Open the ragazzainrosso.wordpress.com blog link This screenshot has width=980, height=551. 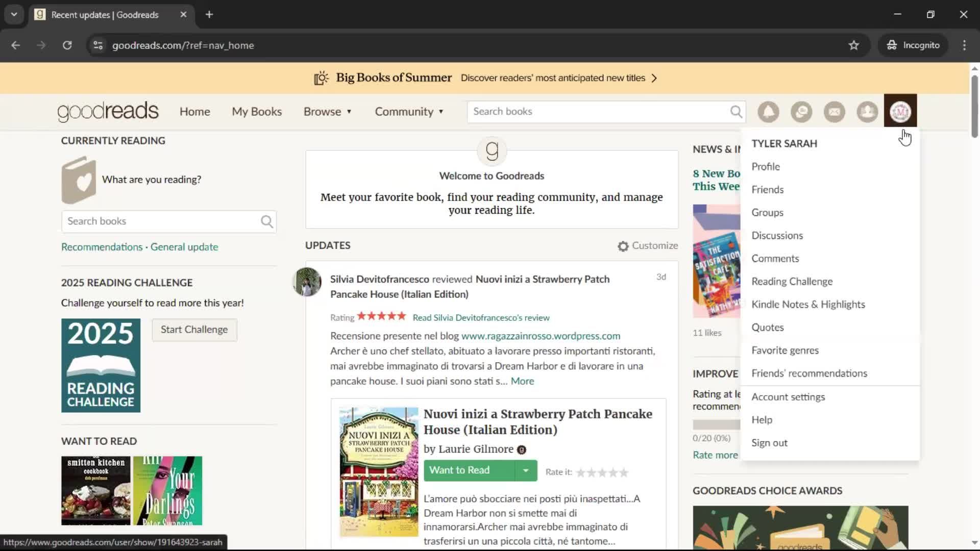pos(541,336)
